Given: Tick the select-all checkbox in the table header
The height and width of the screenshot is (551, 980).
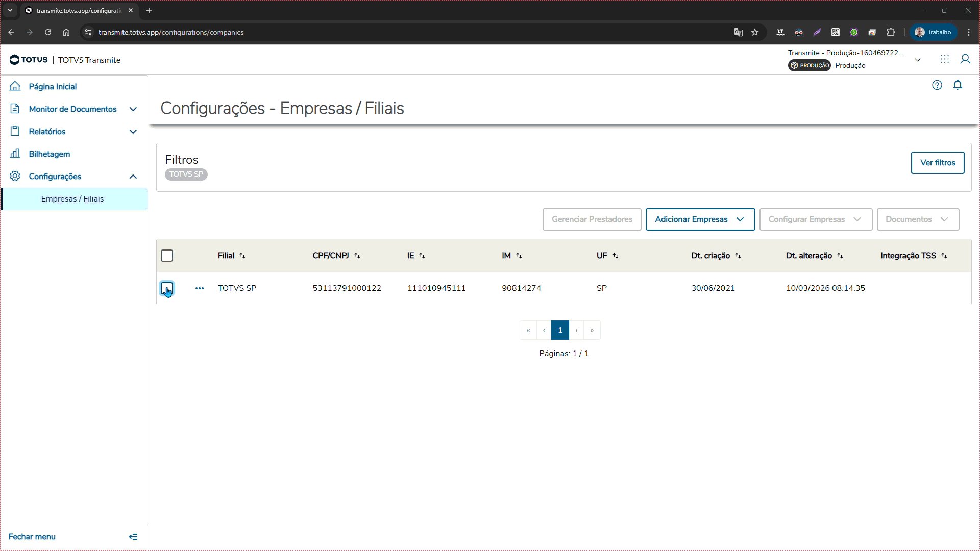Looking at the screenshot, I should coord(167,256).
